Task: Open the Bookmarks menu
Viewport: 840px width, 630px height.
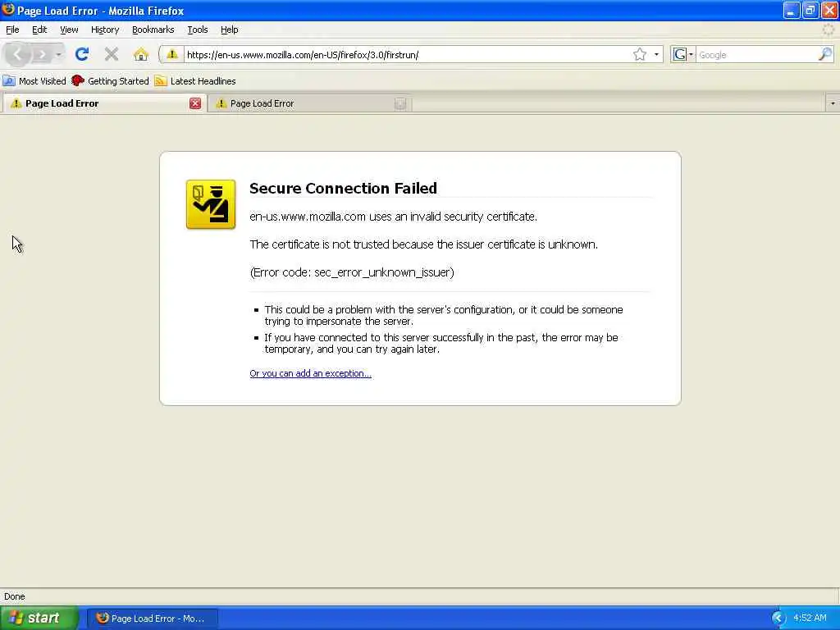Action: pos(153,30)
